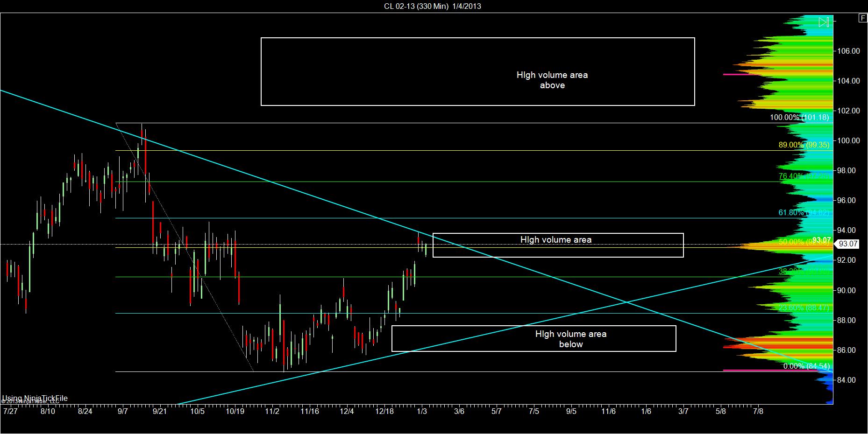Click the 7/27 date on time axis
Viewport: 868px width, 434px height.
coord(10,411)
